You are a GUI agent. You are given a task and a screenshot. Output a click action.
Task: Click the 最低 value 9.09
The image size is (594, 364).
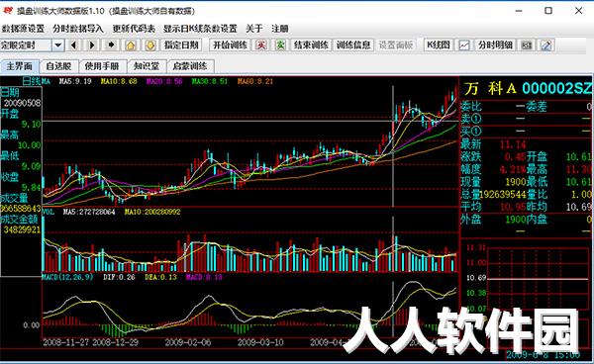point(31,166)
